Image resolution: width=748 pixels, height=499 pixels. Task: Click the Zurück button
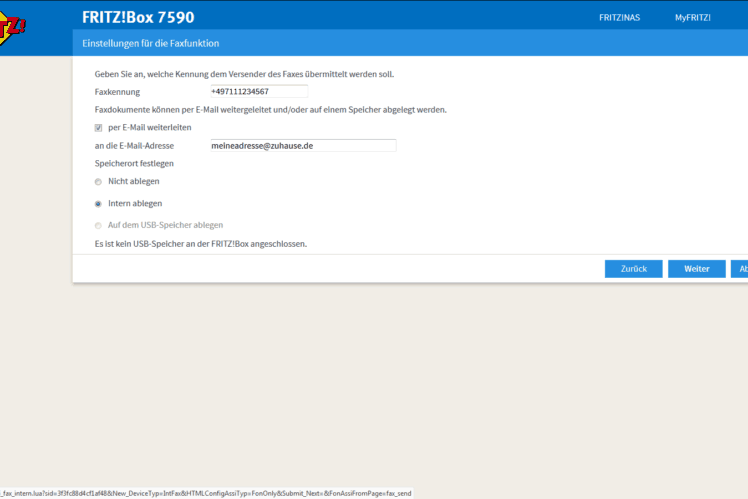coord(634,269)
